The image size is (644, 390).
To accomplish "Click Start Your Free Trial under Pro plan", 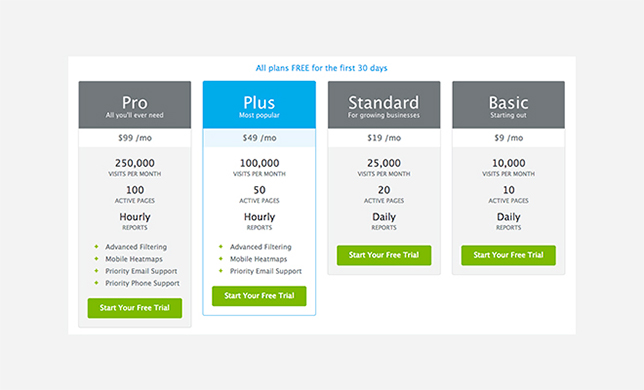I will pos(135,308).
